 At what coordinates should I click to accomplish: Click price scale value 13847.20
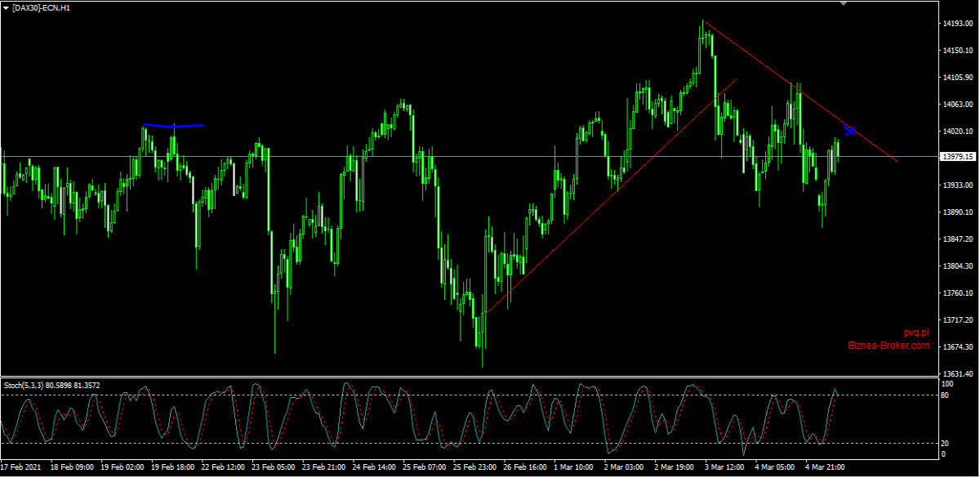pyautogui.click(x=958, y=239)
